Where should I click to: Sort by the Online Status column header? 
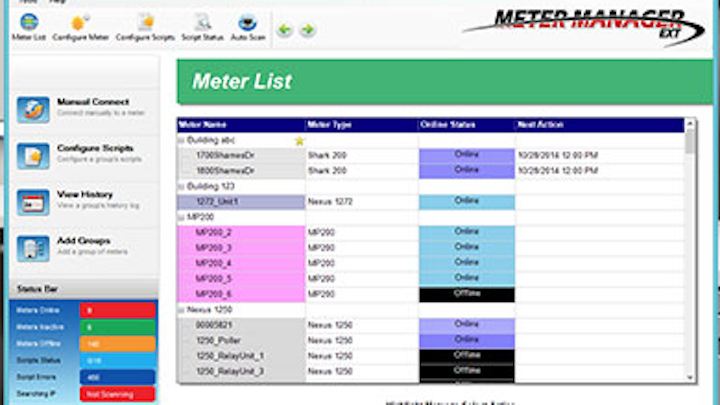click(467, 125)
